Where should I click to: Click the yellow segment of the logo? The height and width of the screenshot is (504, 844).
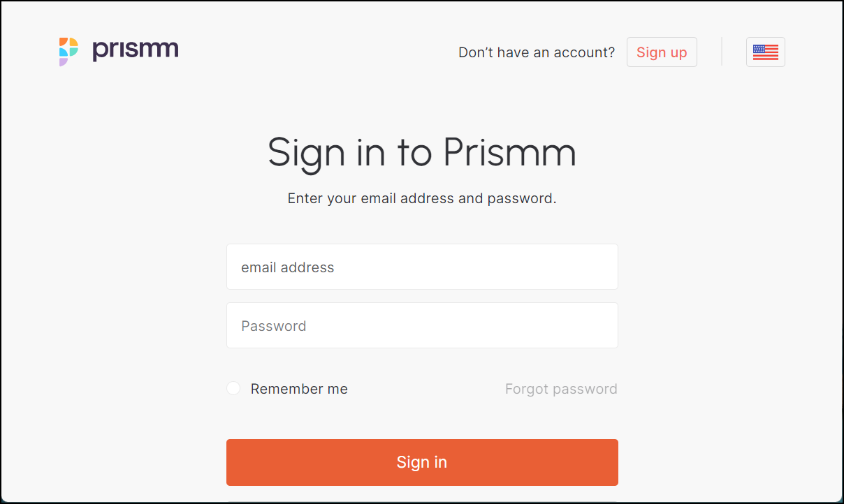tap(73, 42)
